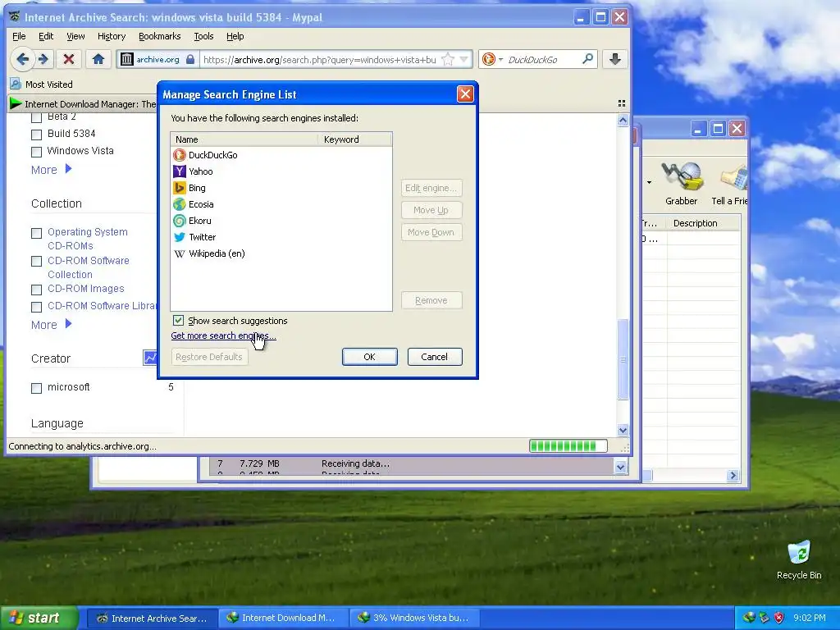This screenshot has height=630, width=840.
Task: Click the tab list grid icon
Action: pyautogui.click(x=622, y=103)
